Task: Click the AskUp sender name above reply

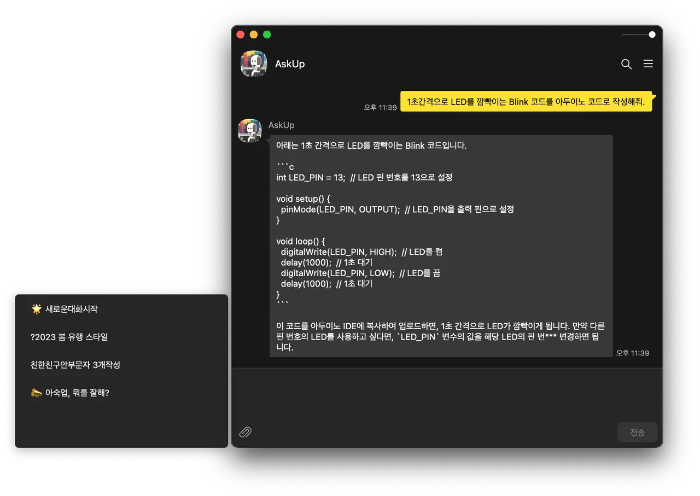Action: (x=281, y=125)
